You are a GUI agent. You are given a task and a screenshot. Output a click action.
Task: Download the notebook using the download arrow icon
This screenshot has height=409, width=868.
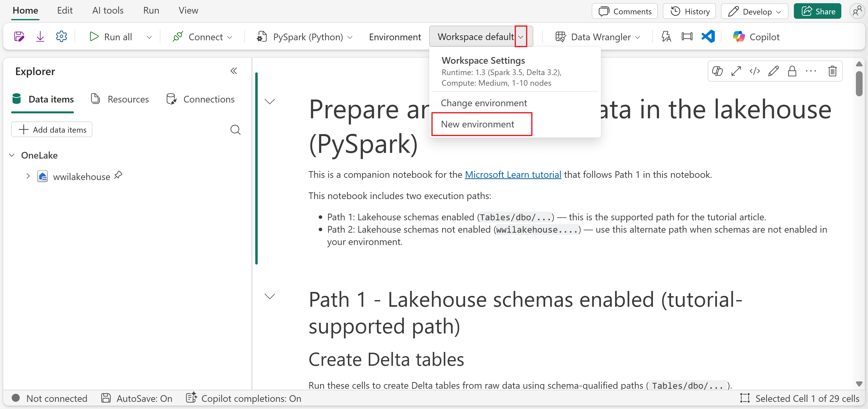pos(40,36)
